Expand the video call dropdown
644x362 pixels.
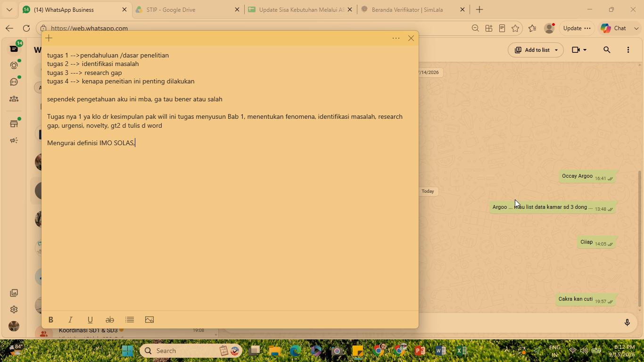click(579, 49)
